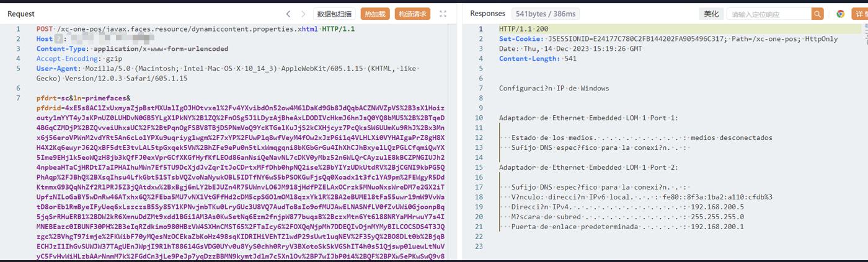
Task: Click the Responses panel title
Action: coord(487,14)
